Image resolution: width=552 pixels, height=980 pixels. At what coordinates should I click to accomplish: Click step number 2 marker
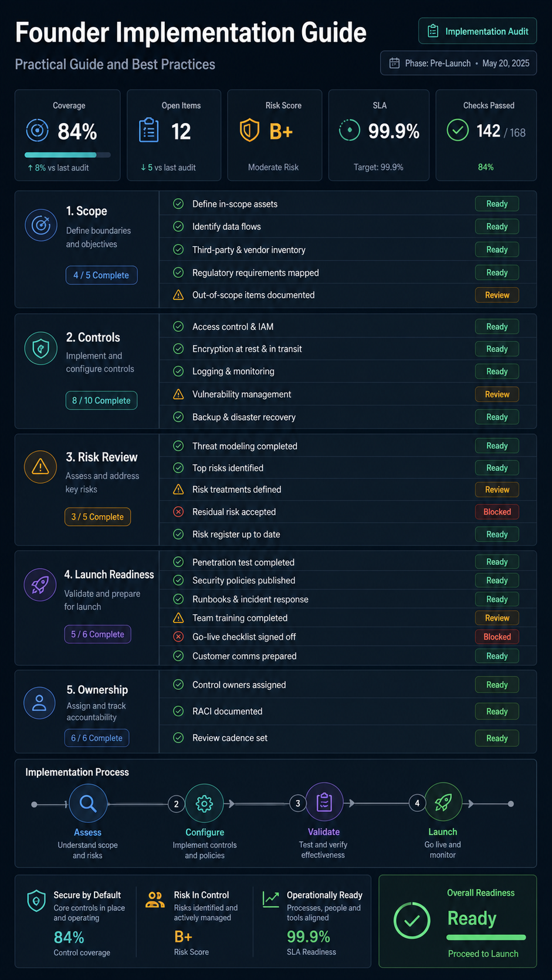(x=176, y=804)
